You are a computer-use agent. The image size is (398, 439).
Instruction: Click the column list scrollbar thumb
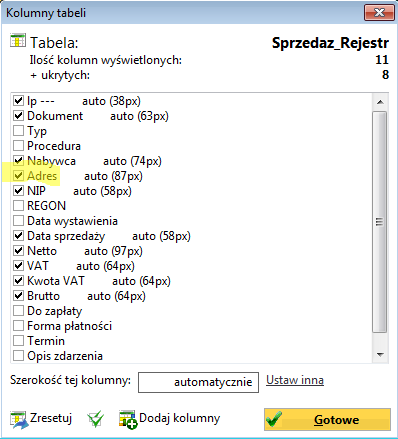[x=380, y=222]
